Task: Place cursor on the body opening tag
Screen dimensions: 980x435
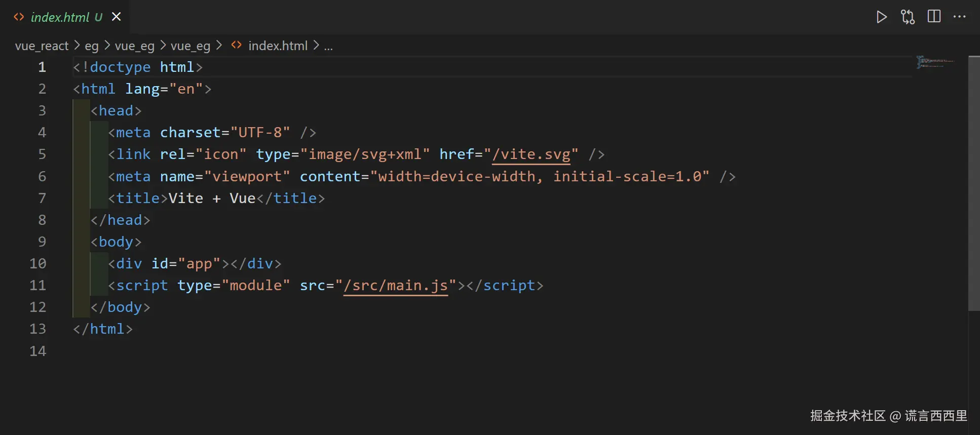Action: click(116, 242)
